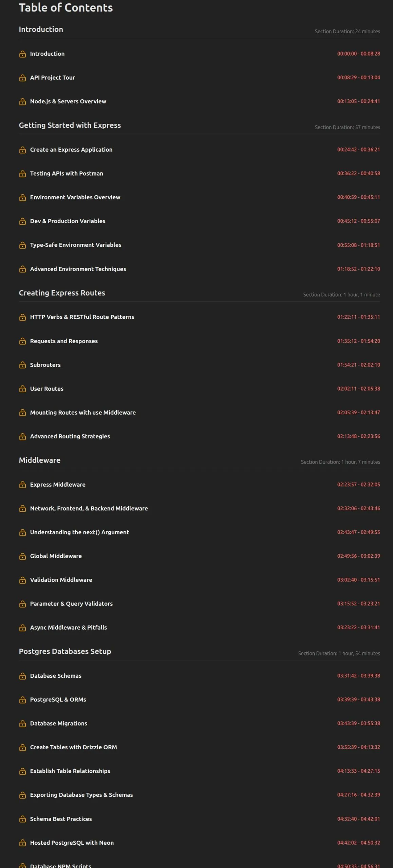Select Hosted PostgreSQL with Neon lesson
This screenshot has width=393, height=868.
point(72,843)
